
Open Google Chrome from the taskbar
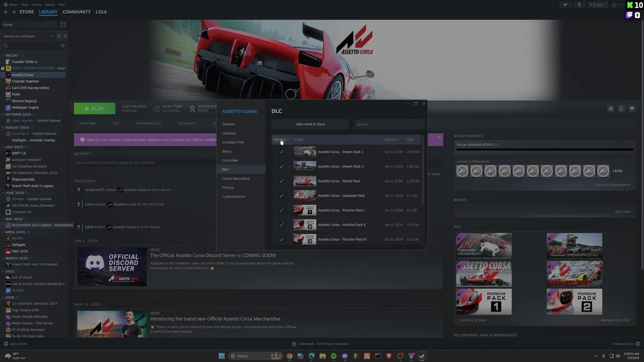coord(289,356)
